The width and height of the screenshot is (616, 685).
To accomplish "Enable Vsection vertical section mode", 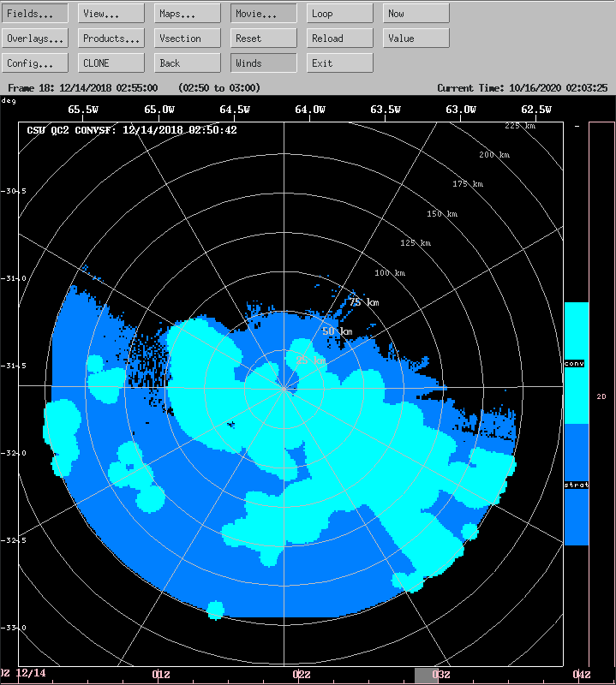I will [x=188, y=39].
